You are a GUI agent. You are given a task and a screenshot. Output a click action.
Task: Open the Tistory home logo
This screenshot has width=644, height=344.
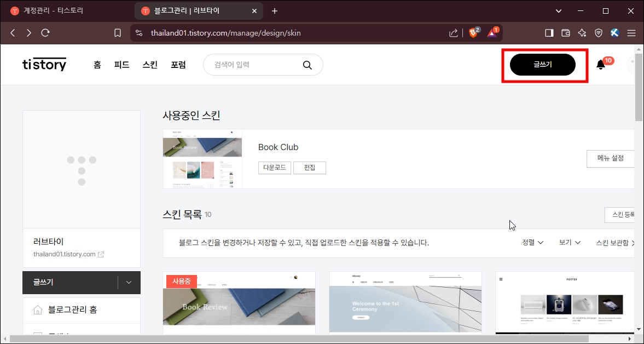(x=44, y=64)
